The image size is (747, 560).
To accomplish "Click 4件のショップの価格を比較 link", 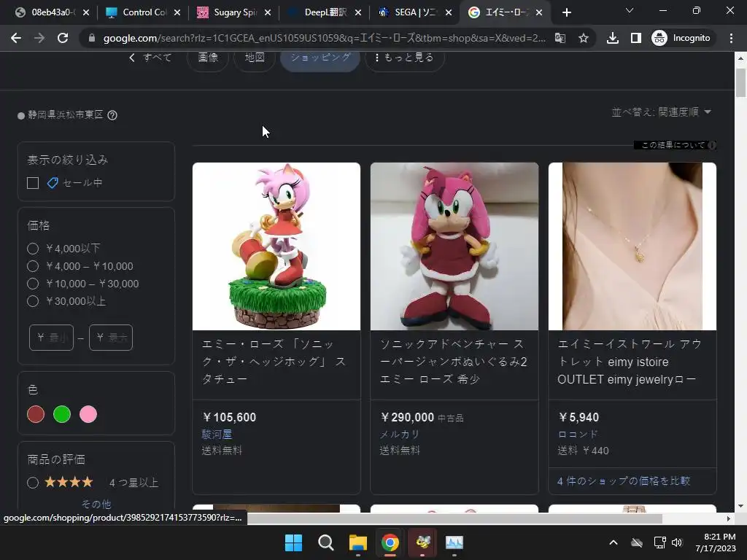I will (624, 481).
